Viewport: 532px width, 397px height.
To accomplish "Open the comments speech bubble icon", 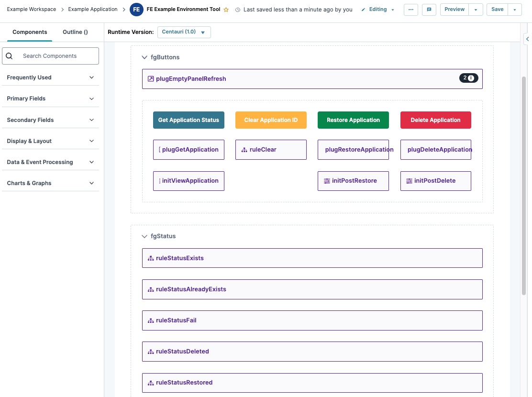I will pyautogui.click(x=429, y=10).
